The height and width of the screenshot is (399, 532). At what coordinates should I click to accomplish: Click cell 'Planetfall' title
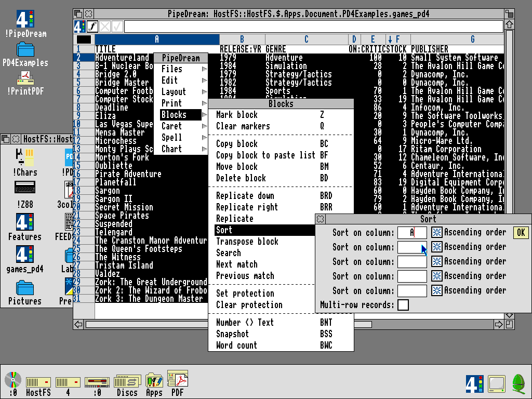[x=115, y=182]
